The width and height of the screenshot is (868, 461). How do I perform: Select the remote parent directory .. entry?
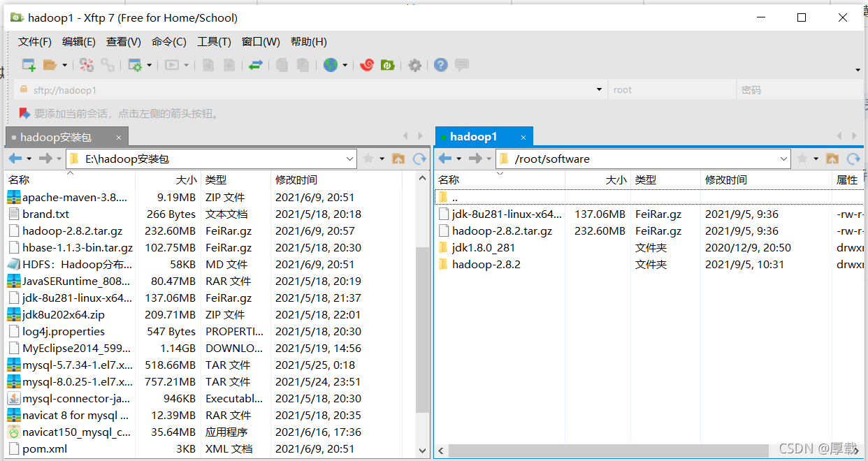649,198
